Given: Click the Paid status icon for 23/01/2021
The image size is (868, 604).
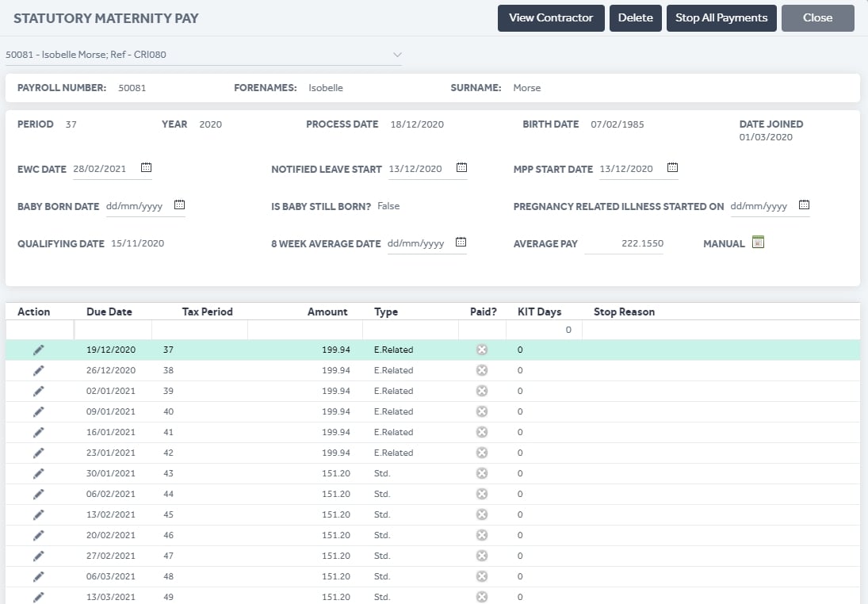Looking at the screenshot, I should click(x=482, y=453).
